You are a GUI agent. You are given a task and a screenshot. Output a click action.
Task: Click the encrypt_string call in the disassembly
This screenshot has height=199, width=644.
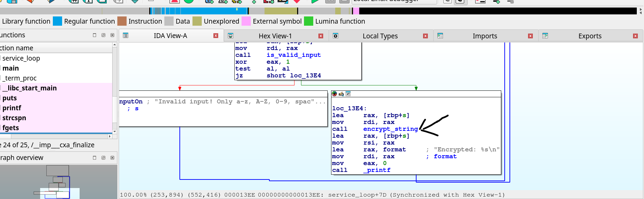pyautogui.click(x=390, y=129)
